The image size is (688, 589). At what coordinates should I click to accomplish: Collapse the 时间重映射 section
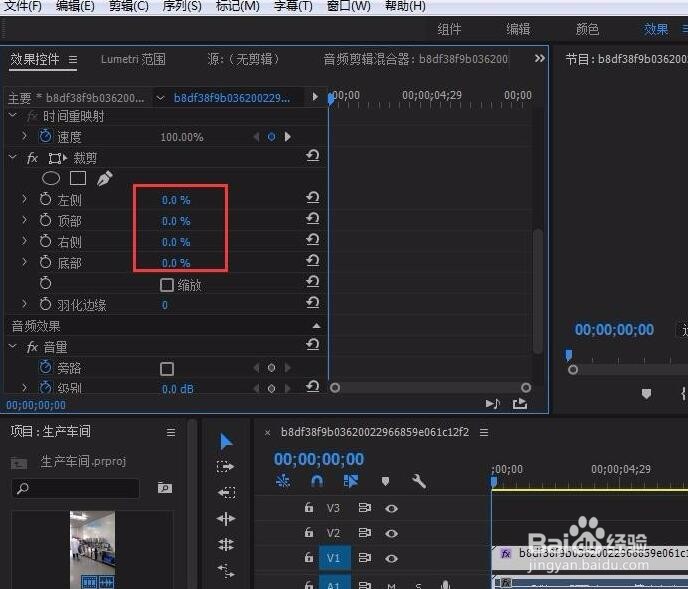tap(13, 115)
